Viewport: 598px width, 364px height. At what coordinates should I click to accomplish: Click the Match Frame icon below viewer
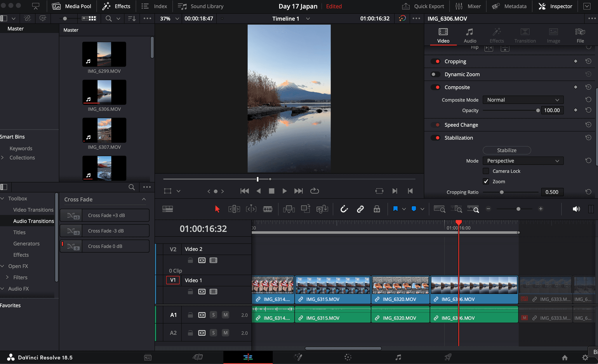(x=379, y=191)
